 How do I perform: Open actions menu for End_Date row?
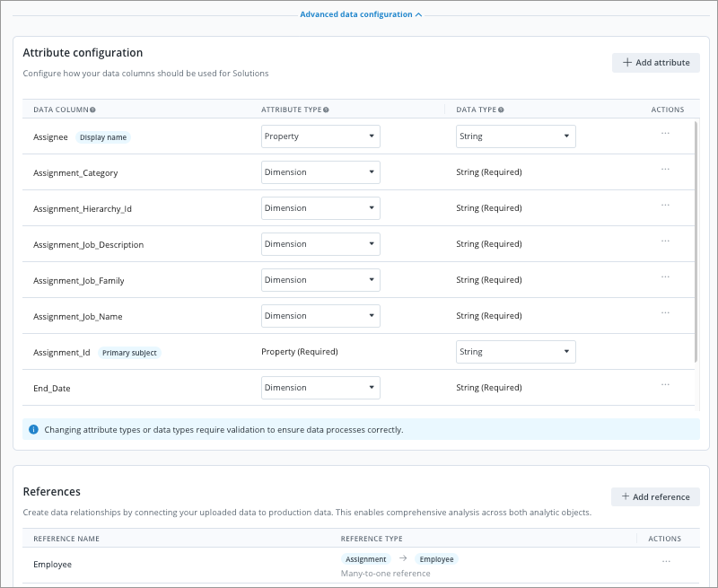(665, 384)
